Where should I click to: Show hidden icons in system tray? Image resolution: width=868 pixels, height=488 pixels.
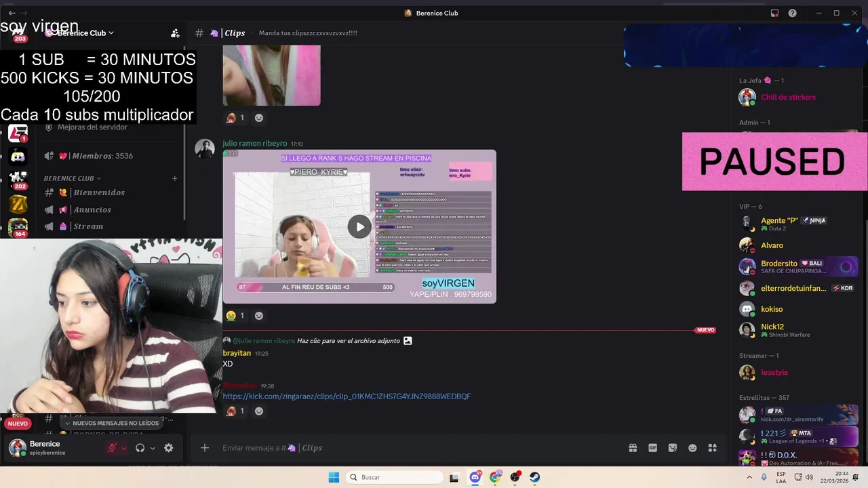click(x=749, y=477)
